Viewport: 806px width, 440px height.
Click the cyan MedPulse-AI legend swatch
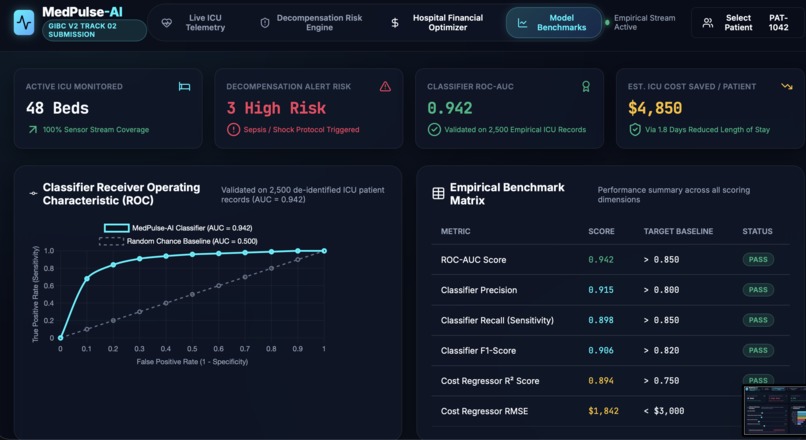coord(117,228)
